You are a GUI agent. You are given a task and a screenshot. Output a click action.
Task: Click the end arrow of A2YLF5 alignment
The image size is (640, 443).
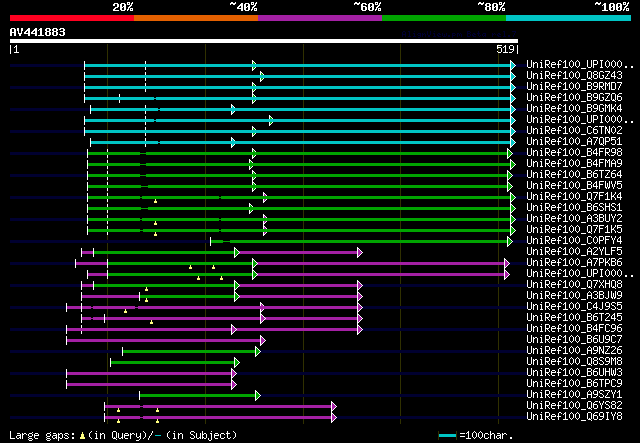pos(360,253)
